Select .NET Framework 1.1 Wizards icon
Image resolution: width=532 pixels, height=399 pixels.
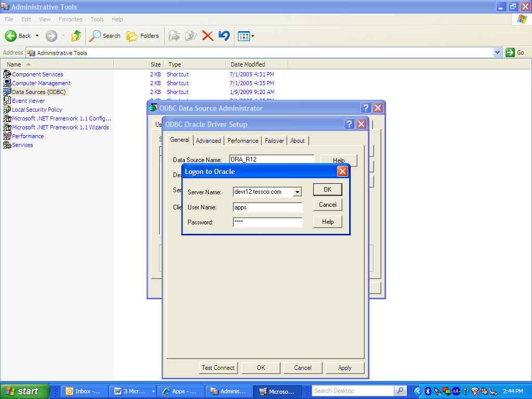pos(7,127)
